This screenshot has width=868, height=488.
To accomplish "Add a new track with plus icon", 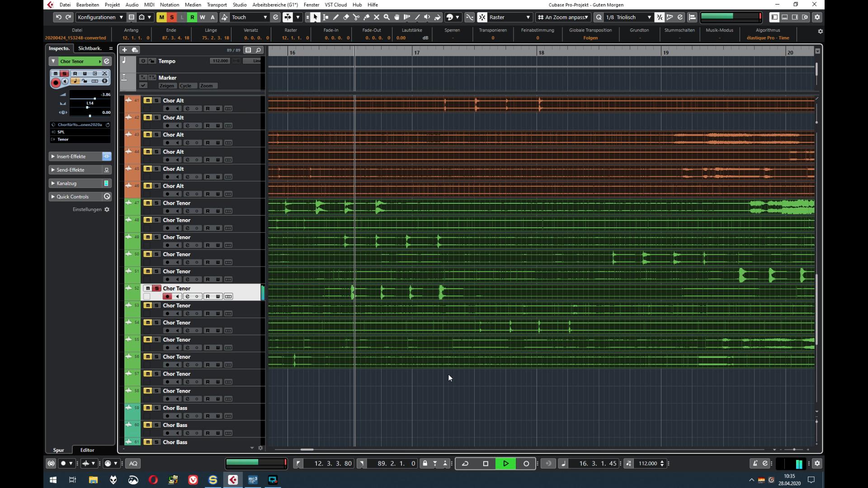I will (x=125, y=50).
